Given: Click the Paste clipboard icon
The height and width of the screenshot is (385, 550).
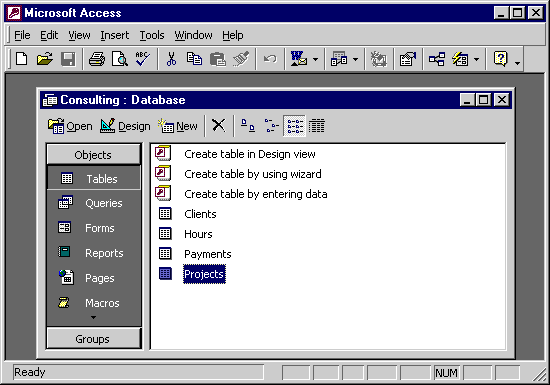Looking at the screenshot, I should tap(217, 59).
